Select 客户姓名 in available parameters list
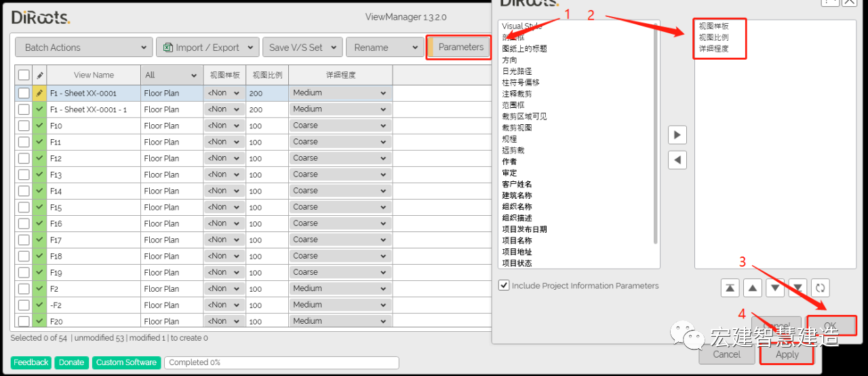This screenshot has width=868, height=376. 517,184
